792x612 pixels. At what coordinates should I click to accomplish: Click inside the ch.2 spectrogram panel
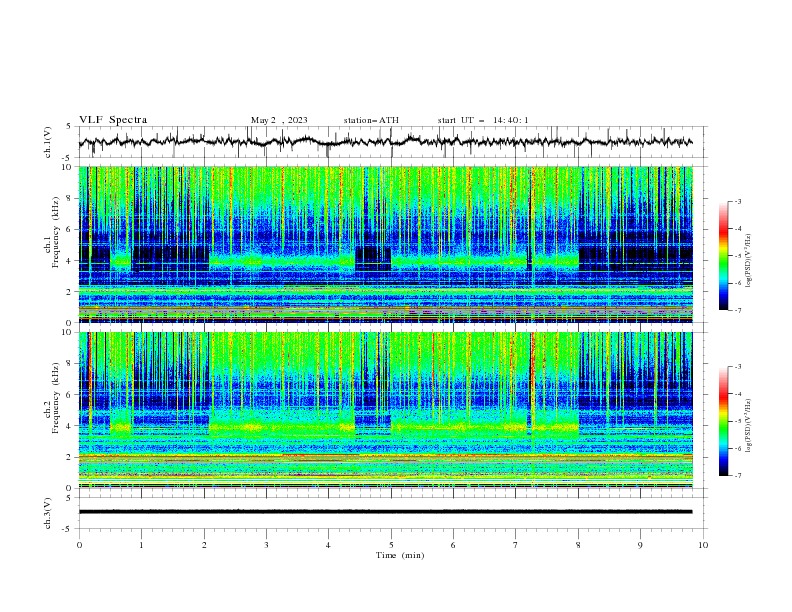click(x=385, y=410)
